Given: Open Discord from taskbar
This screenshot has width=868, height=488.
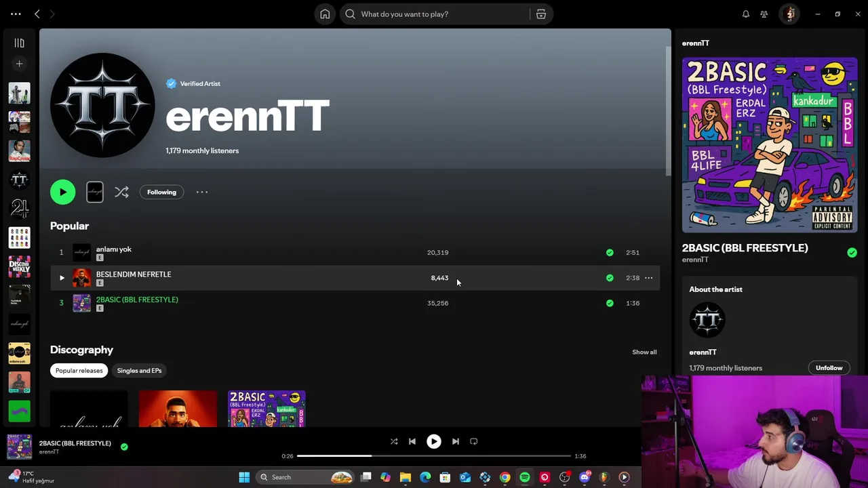Looking at the screenshot, I should coord(585,477).
